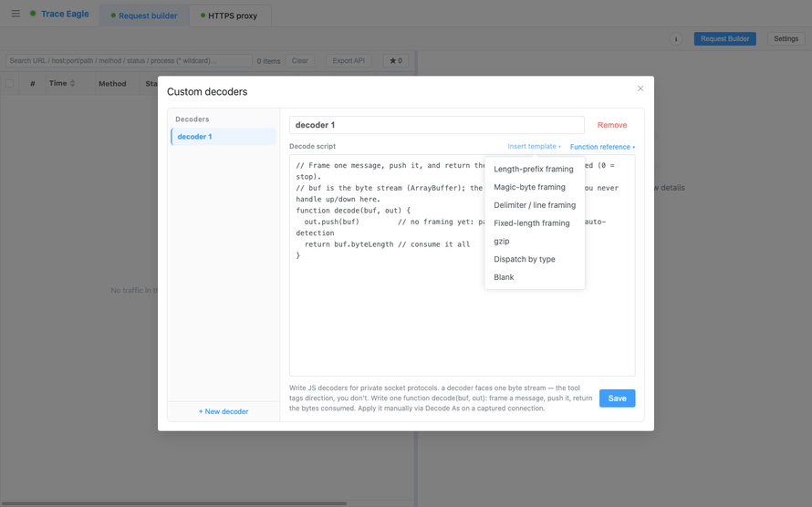
Task: Clear the traffic list
Action: [299, 60]
